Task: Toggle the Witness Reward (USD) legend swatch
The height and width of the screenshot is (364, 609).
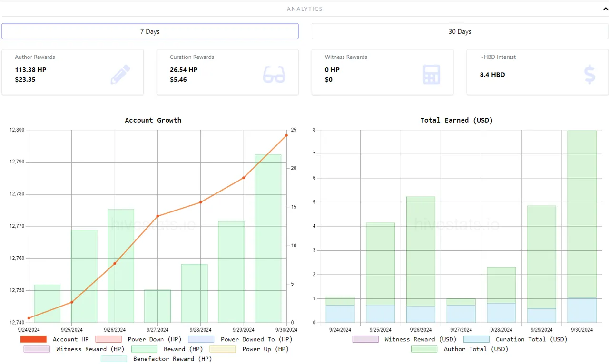Action: [365, 339]
